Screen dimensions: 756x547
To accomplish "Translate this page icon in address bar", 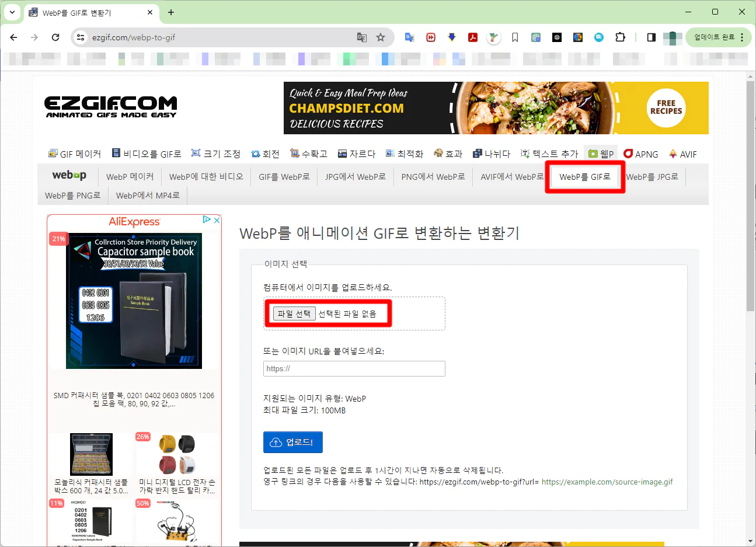I will click(x=362, y=37).
